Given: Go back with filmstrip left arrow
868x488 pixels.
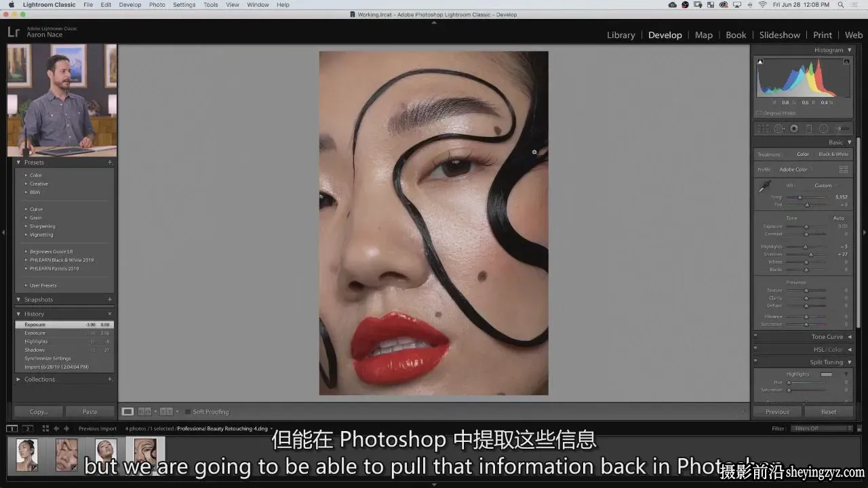Looking at the screenshot, I should coord(56,428).
